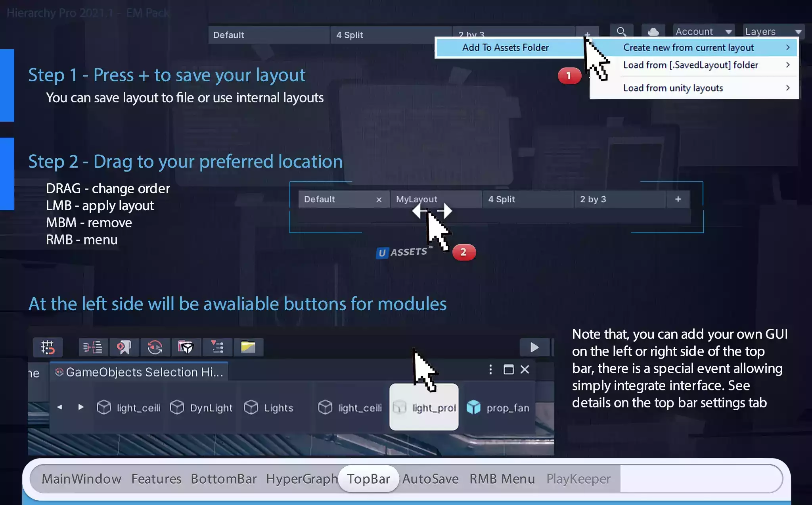Remove Default layout with its X
The height and width of the screenshot is (505, 812).
[379, 200]
